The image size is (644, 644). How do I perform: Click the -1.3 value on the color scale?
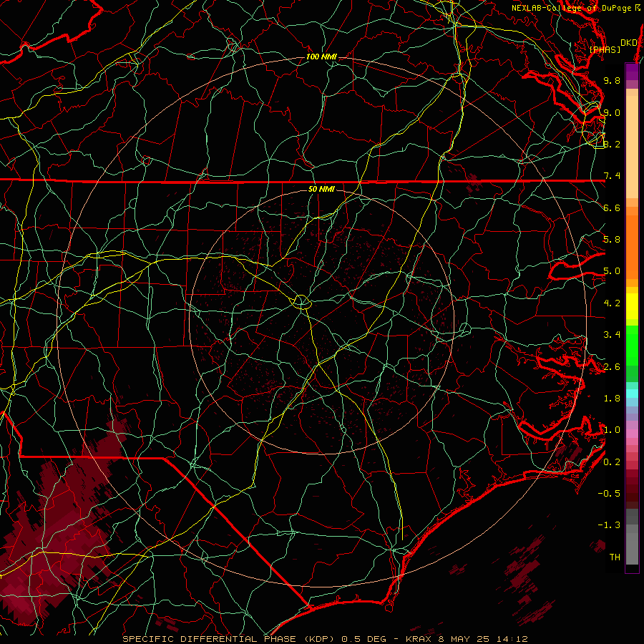609,525
